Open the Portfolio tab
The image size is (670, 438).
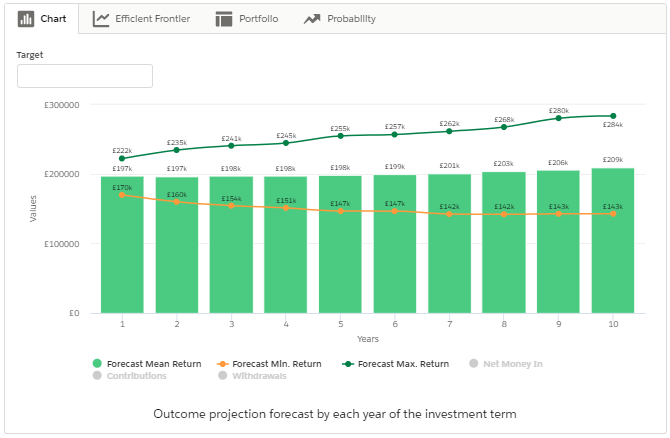[x=259, y=19]
